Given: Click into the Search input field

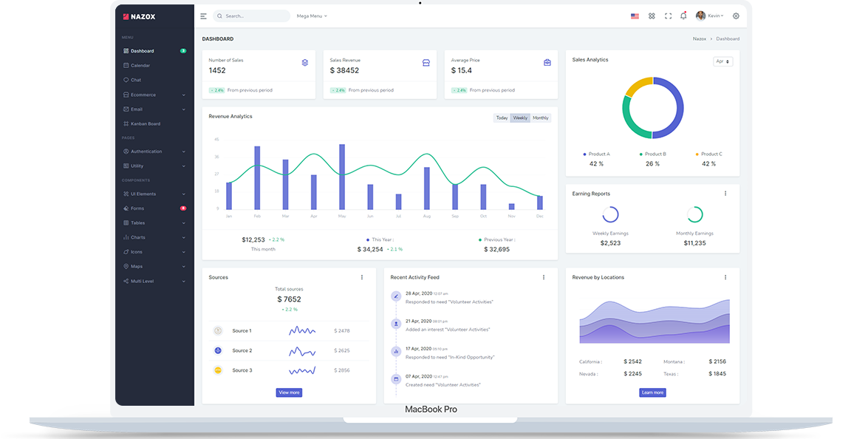Looking at the screenshot, I should click(x=255, y=16).
